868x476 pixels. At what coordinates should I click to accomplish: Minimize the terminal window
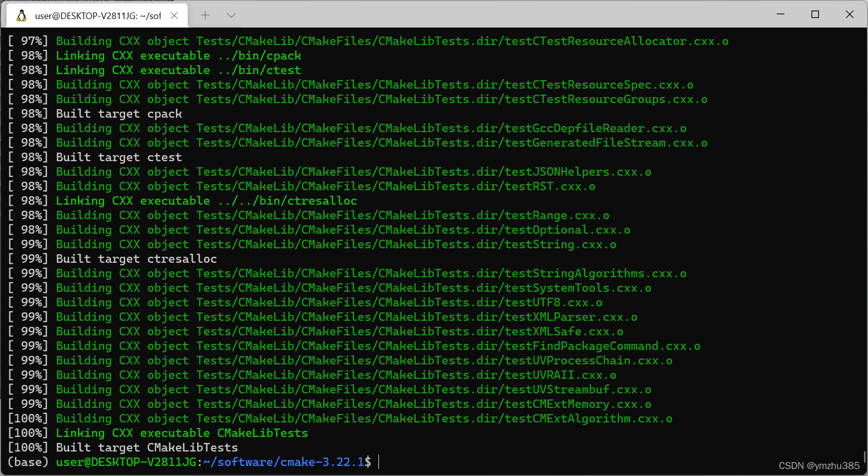click(x=780, y=15)
